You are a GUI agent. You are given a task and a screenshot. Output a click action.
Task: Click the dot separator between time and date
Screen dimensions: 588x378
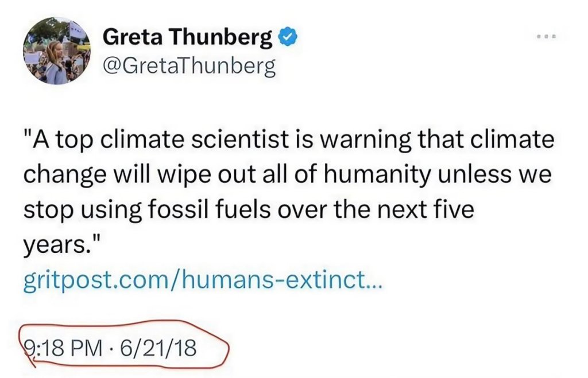click(x=109, y=348)
